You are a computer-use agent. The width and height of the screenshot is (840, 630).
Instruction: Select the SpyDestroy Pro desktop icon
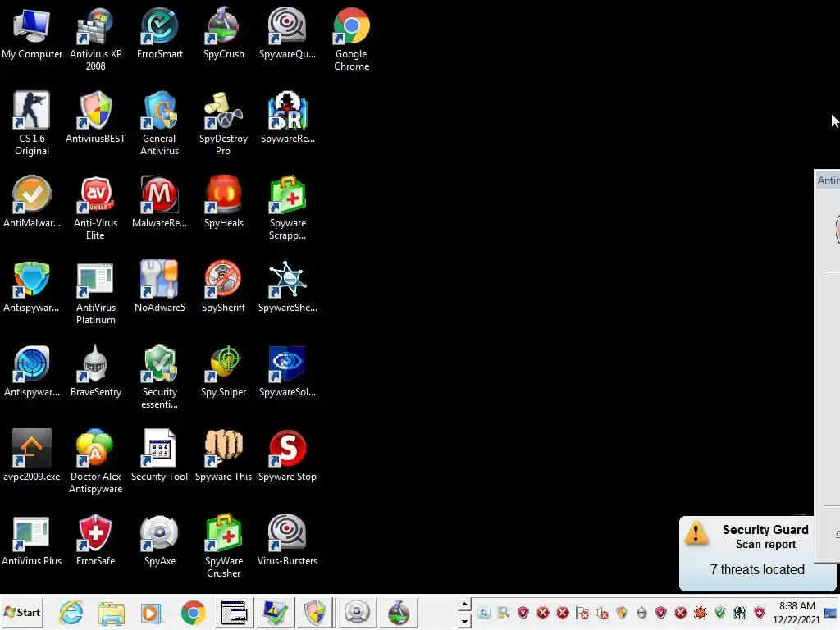pos(223,123)
